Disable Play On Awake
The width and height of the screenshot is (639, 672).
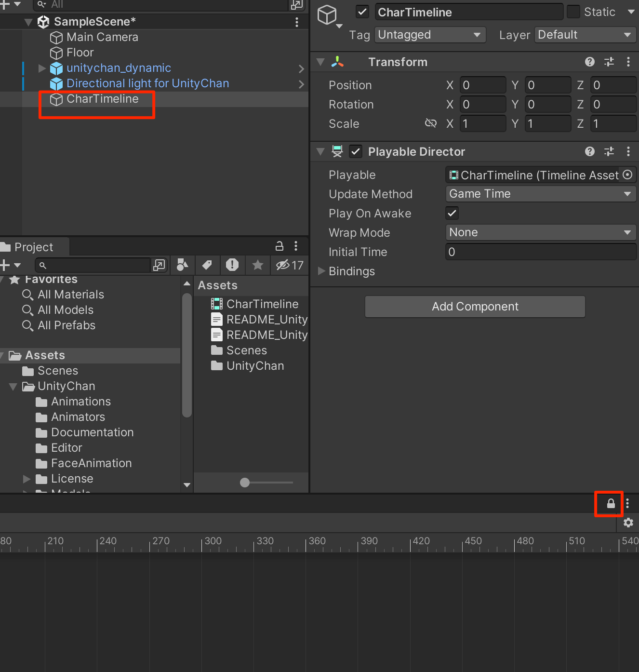point(452,213)
